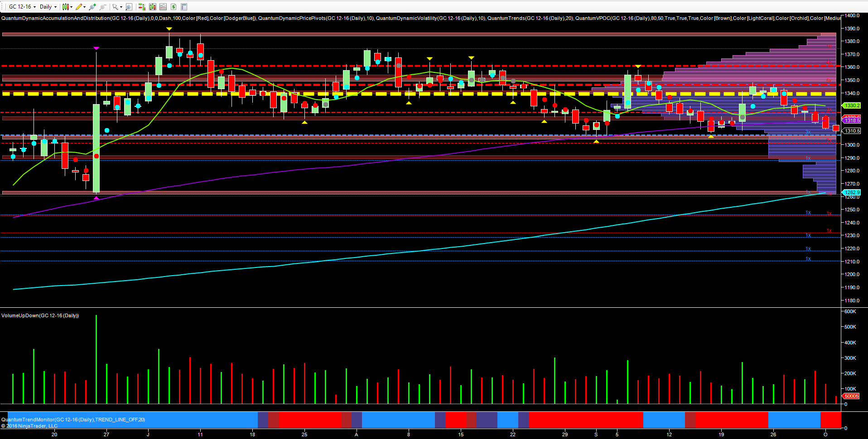This screenshot has width=868, height=439.
Task: Open the drawing tools dropdown arrow
Action: [84, 7]
